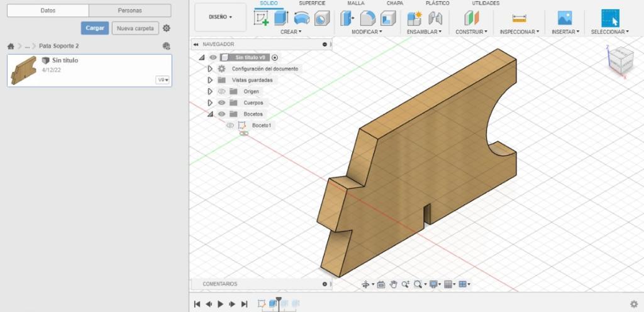Toggle visibility of the Bocetos folder
644x312 pixels.
click(x=222, y=114)
